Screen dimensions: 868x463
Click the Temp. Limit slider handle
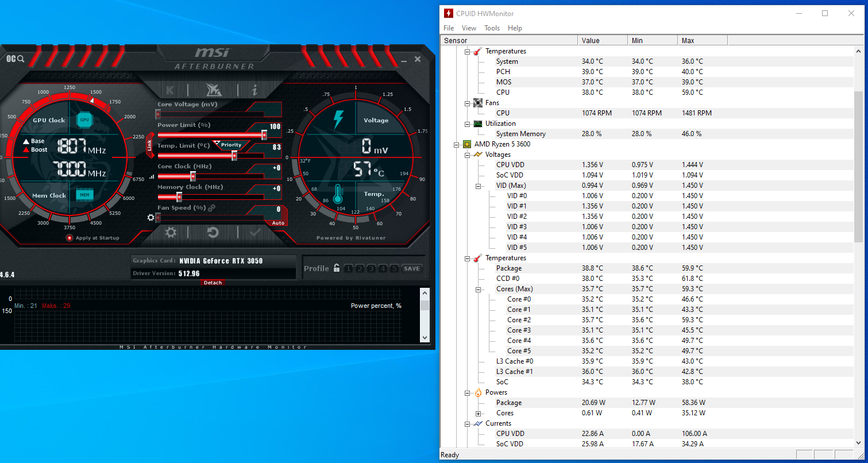(234, 156)
